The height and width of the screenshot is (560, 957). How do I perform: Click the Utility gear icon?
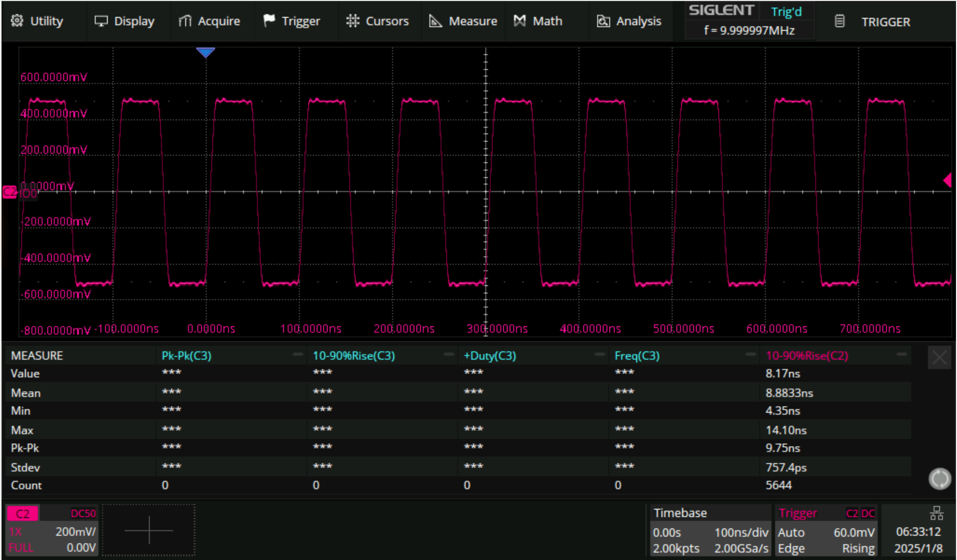click(17, 21)
